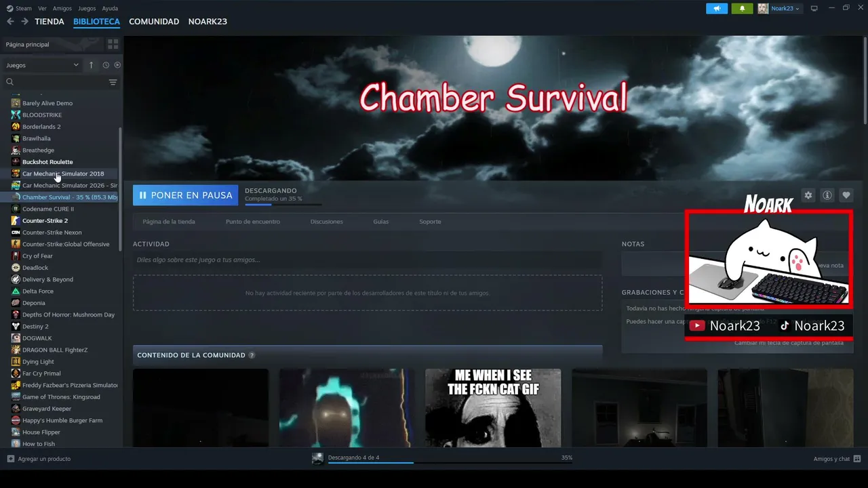Open the cat GIF meme thumbnail
This screenshot has height=488, width=868.
(493, 408)
